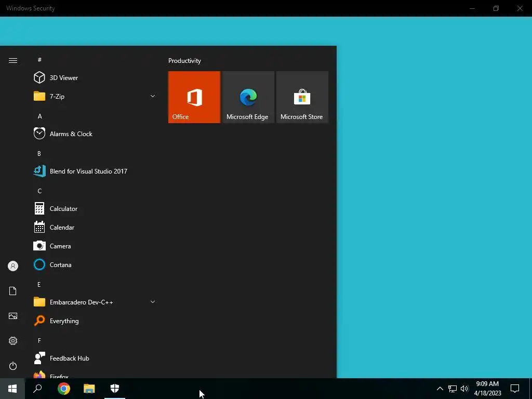Click the 'C' letter header
Screen dimensions: 532x399
coord(39,191)
